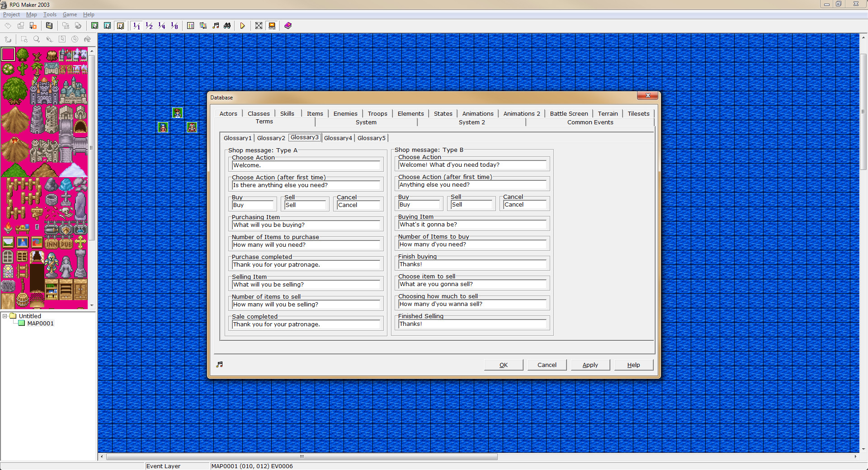Select MAP0001 in the project tree
Viewport: 868px width, 470px height.
(x=41, y=323)
